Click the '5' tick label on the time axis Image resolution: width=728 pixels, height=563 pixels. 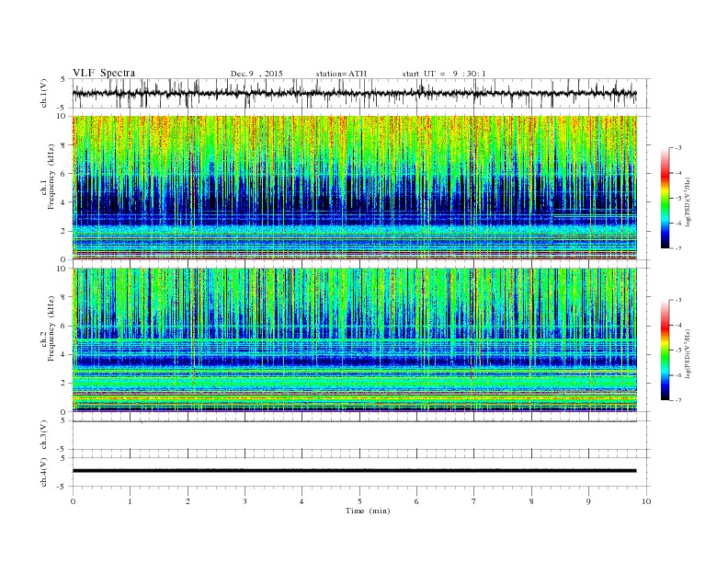click(359, 501)
